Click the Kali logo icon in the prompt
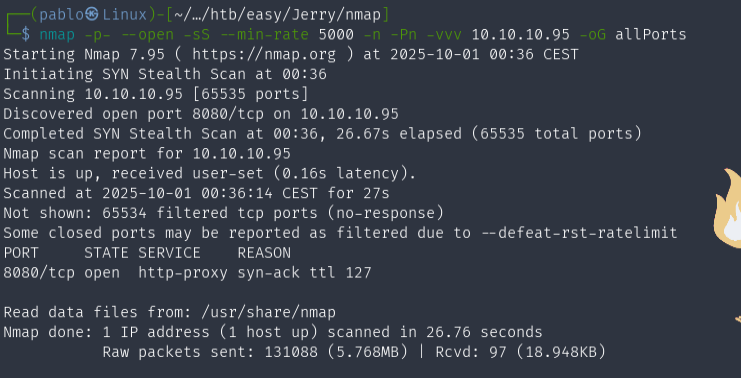The width and height of the screenshot is (741, 378). [92, 15]
